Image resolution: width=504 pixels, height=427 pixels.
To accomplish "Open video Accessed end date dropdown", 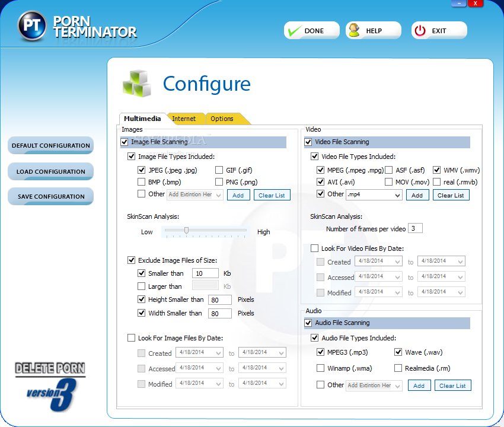I will tap(461, 277).
